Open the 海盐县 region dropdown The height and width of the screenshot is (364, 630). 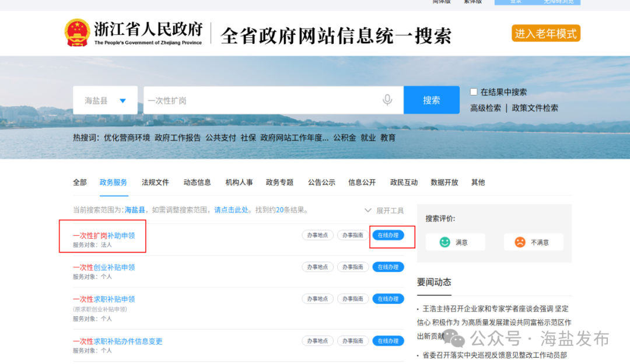(105, 100)
